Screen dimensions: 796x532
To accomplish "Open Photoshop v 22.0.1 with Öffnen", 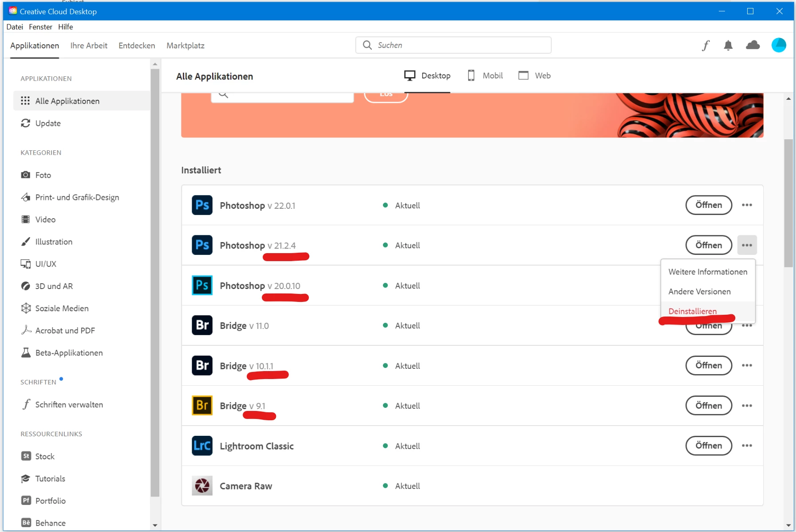I will click(x=709, y=205).
